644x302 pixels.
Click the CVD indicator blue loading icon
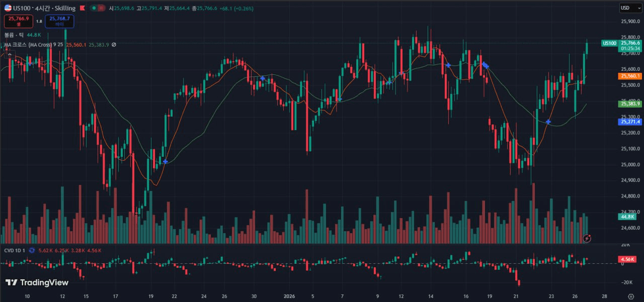pos(32,250)
